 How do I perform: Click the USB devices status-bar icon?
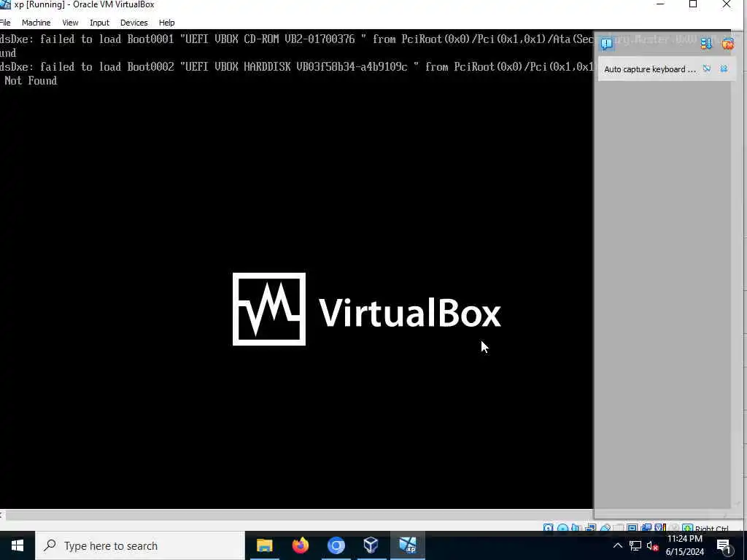point(605,528)
